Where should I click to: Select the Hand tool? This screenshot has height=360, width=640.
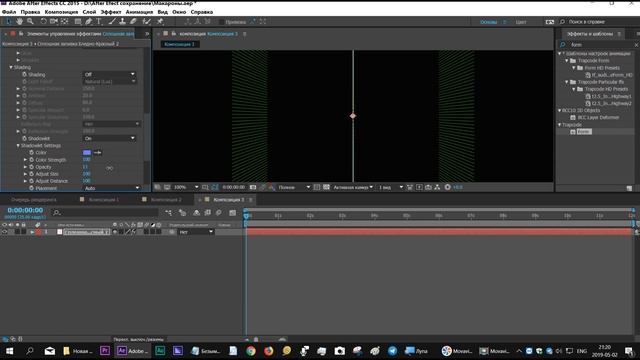coord(19,22)
